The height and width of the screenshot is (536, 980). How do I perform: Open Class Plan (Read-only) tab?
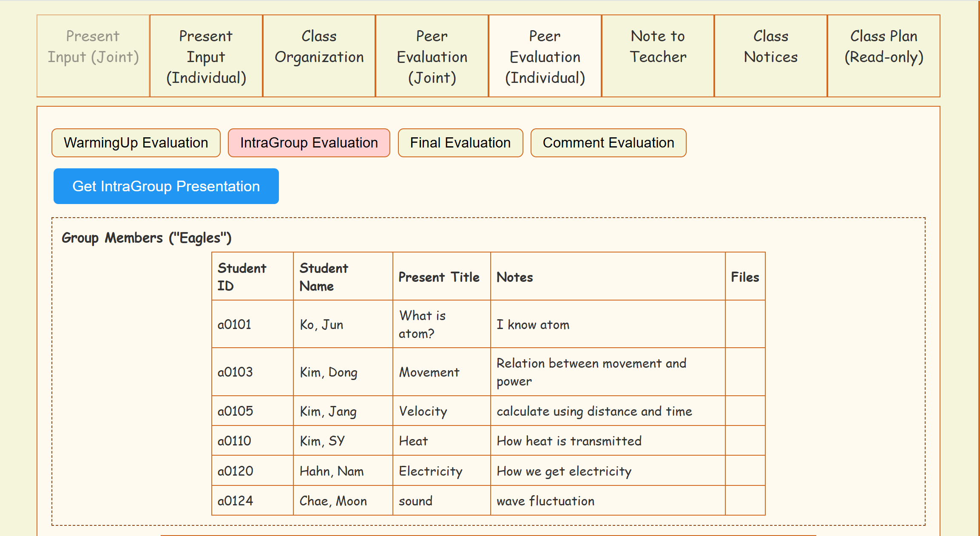click(883, 56)
